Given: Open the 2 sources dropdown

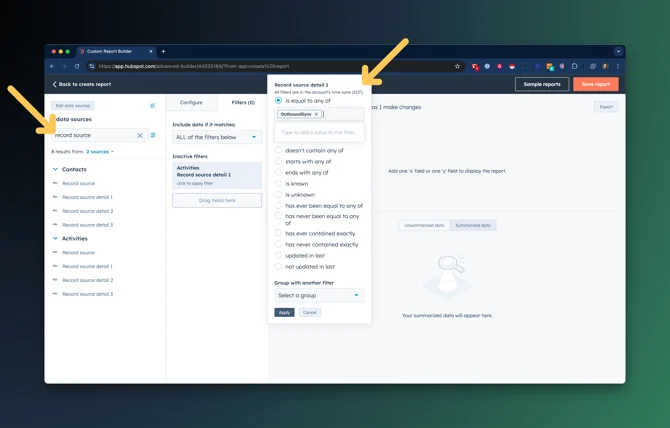Looking at the screenshot, I should click(100, 152).
